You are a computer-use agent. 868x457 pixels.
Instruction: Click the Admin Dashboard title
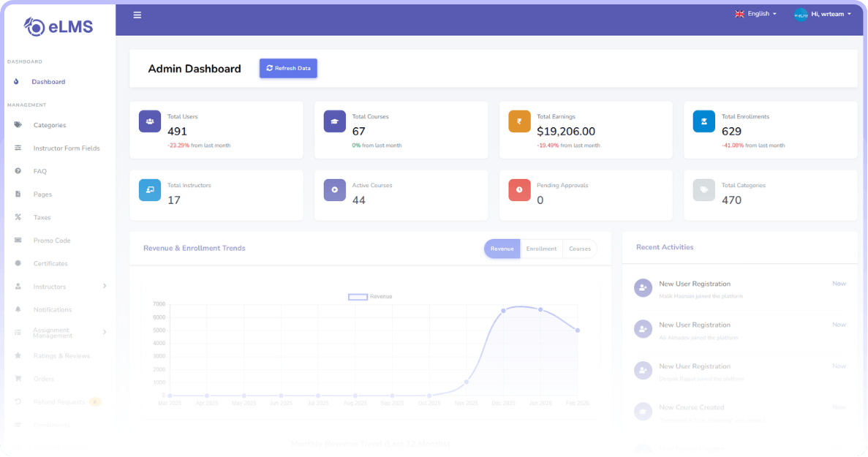195,69
